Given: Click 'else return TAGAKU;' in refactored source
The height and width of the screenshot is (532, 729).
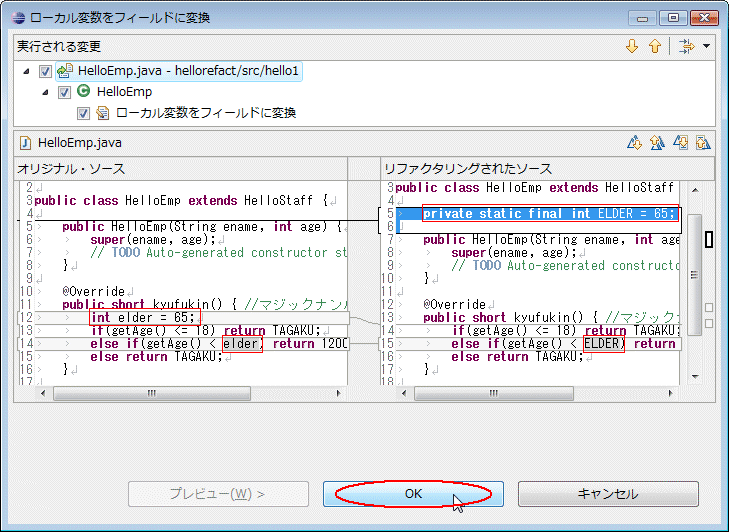Looking at the screenshot, I should (517, 357).
